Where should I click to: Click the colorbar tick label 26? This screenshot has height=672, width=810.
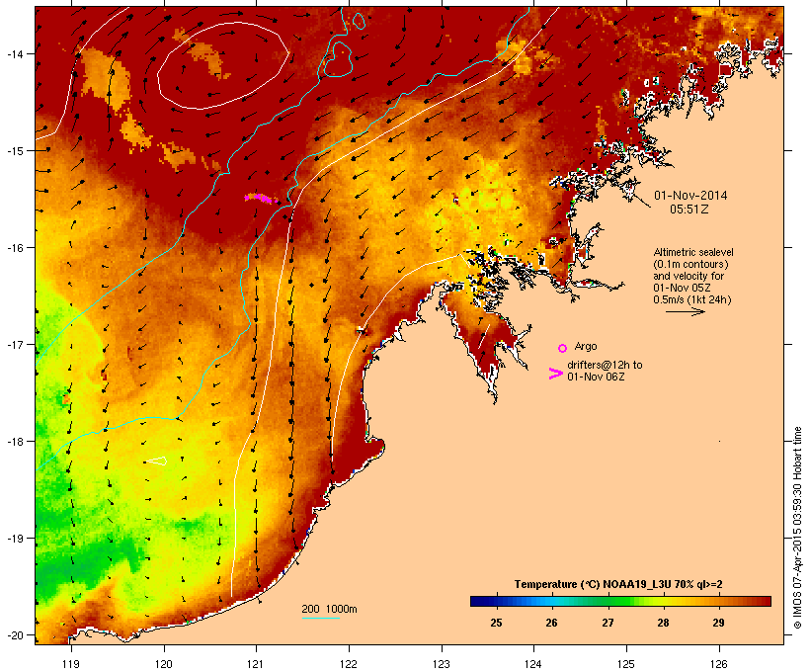point(552,623)
